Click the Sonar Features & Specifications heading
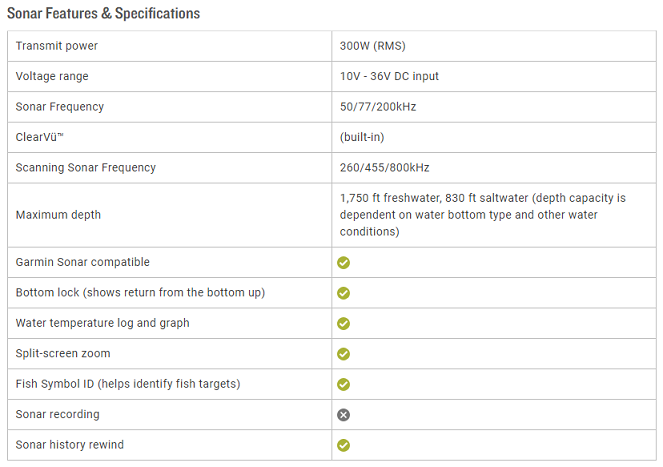 [104, 14]
